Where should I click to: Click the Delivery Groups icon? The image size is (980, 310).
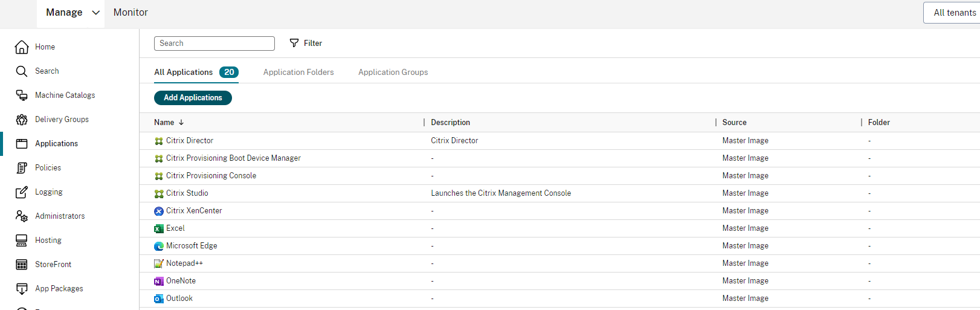tap(22, 120)
